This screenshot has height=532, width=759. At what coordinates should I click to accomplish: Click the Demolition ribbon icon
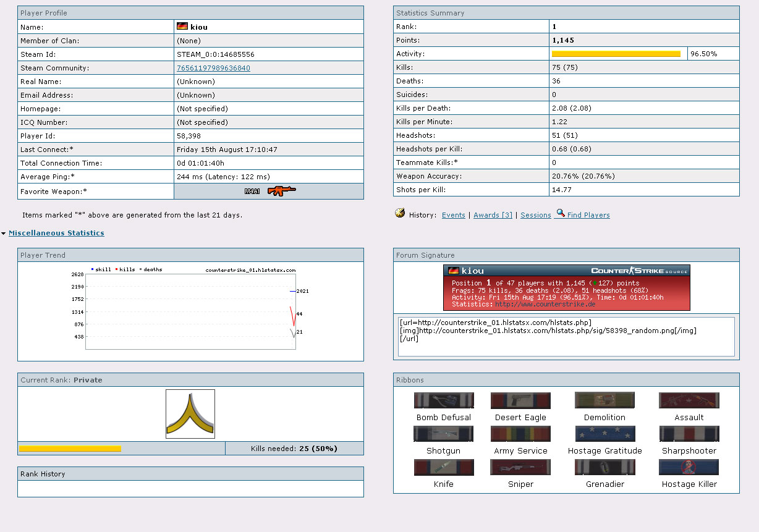coord(604,400)
